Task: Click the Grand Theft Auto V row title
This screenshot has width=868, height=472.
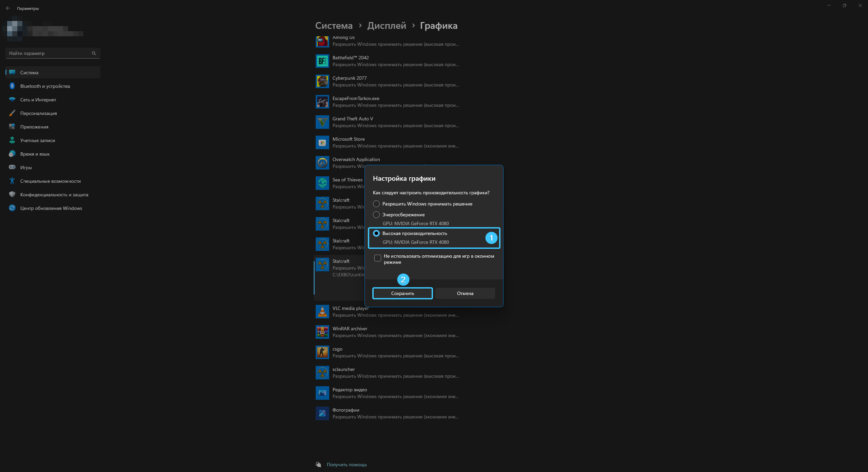Action: [353, 119]
